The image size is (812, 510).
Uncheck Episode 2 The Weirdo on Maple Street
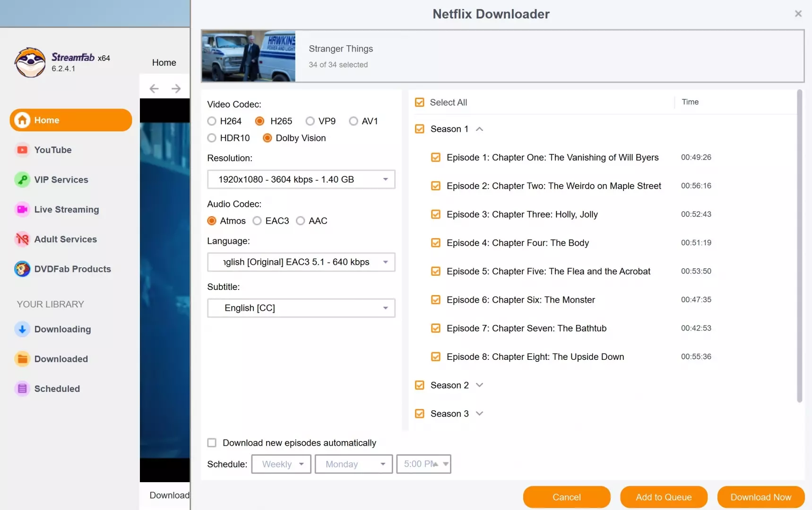(x=436, y=186)
